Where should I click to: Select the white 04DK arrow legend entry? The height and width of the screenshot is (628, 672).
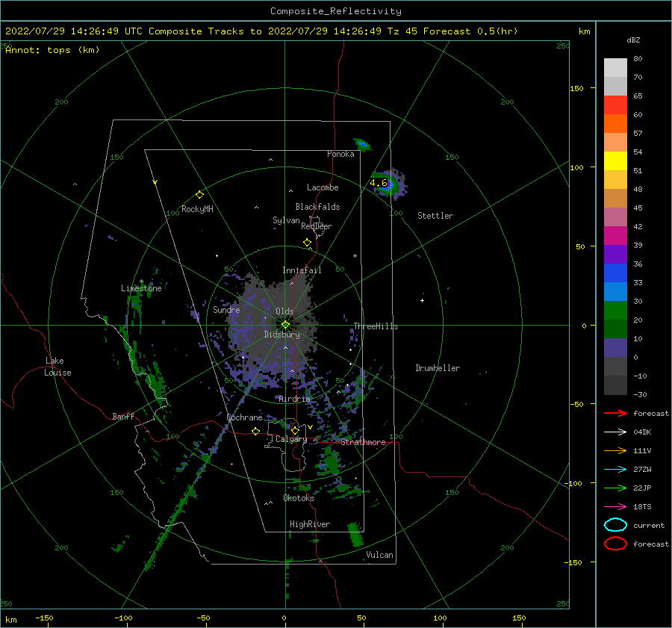point(615,432)
